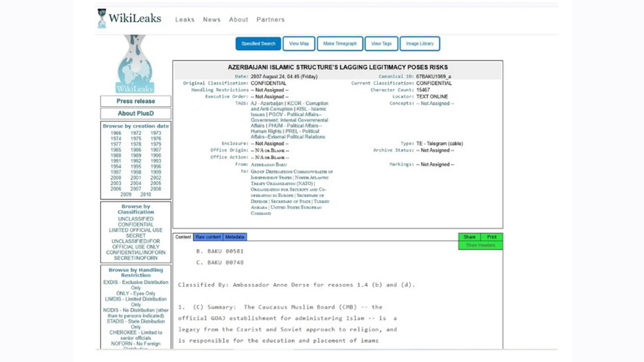Browse by SECRET classification link
Screen dimensions: 644x362
(136, 236)
